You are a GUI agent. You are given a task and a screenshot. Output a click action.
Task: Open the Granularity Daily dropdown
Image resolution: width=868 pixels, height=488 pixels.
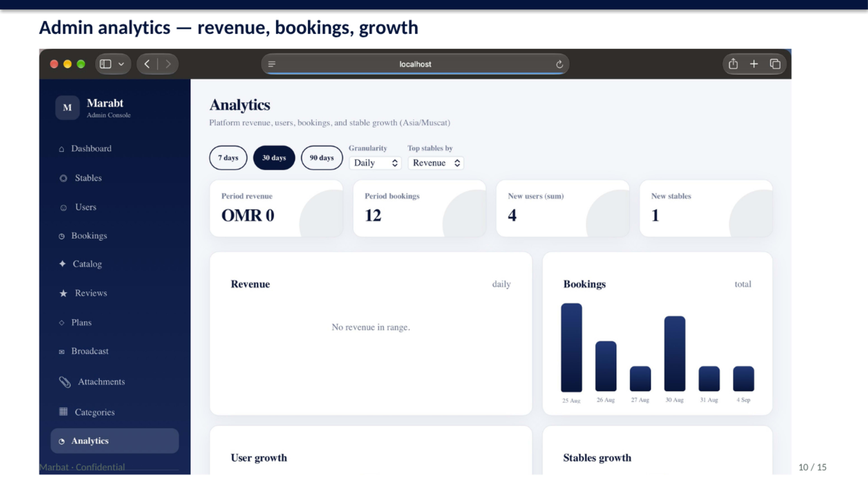coord(375,163)
